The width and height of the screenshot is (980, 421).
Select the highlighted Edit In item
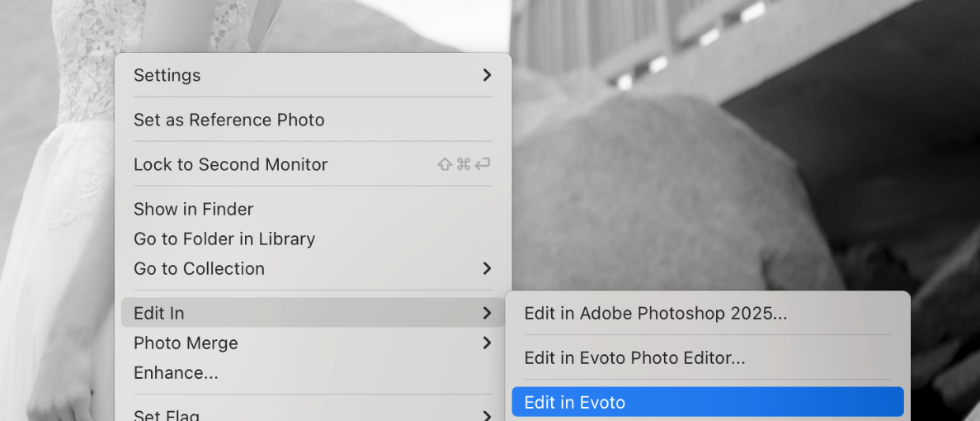pyautogui.click(x=313, y=313)
